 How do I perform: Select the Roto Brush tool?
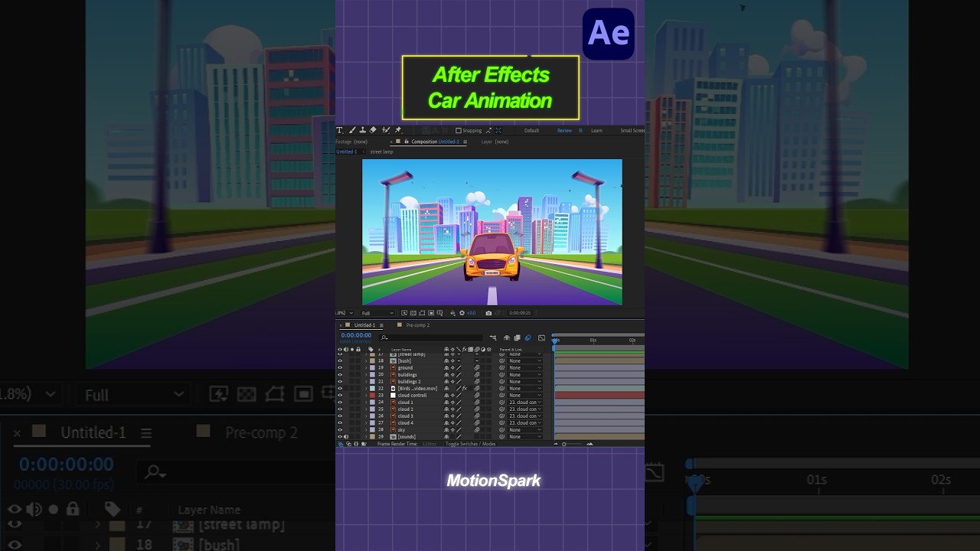386,130
